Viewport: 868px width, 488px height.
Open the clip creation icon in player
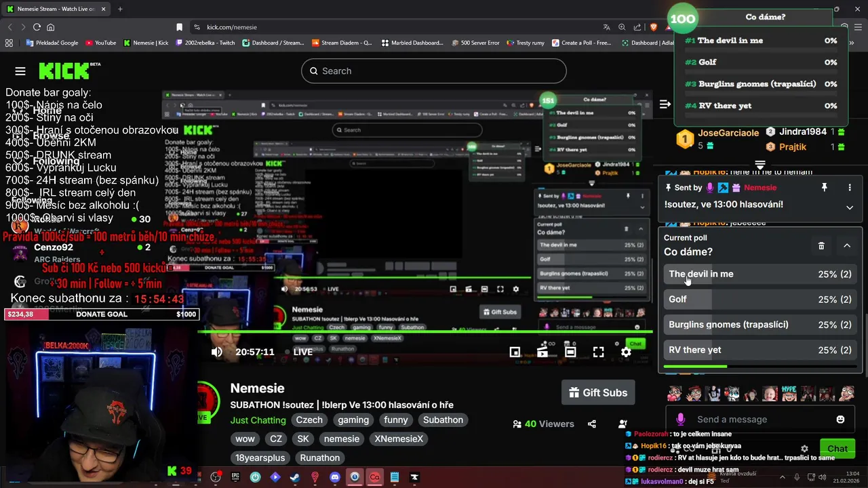[542, 352]
